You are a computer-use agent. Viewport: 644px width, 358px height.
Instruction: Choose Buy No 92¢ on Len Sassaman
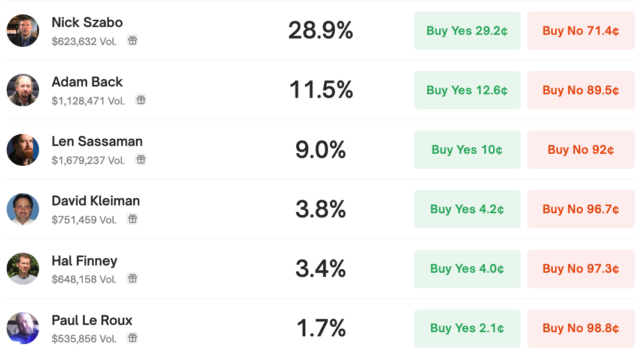tap(581, 150)
